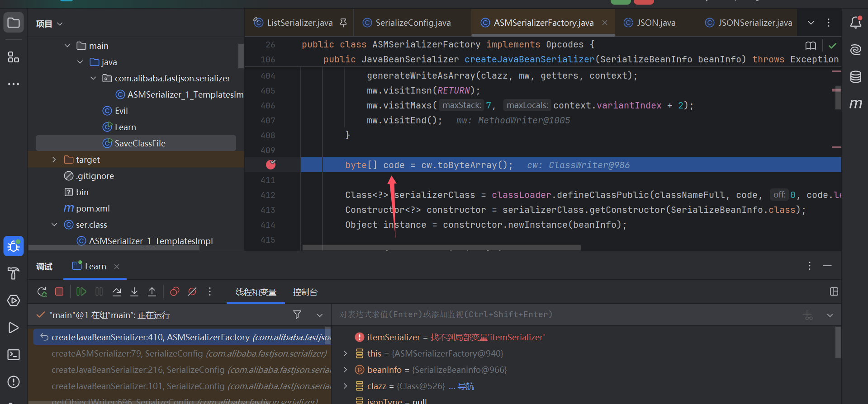This screenshot has height=404, width=868.
Task: Open the Terminal tool window
Action: click(14, 355)
